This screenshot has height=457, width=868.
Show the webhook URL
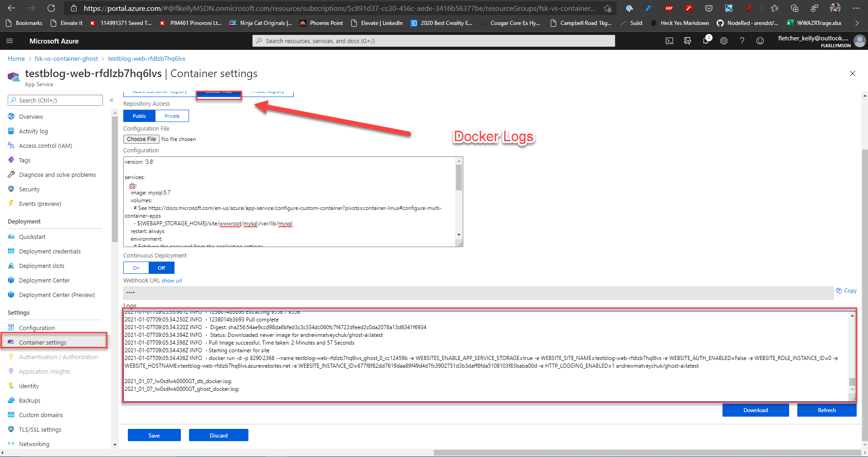point(172,281)
